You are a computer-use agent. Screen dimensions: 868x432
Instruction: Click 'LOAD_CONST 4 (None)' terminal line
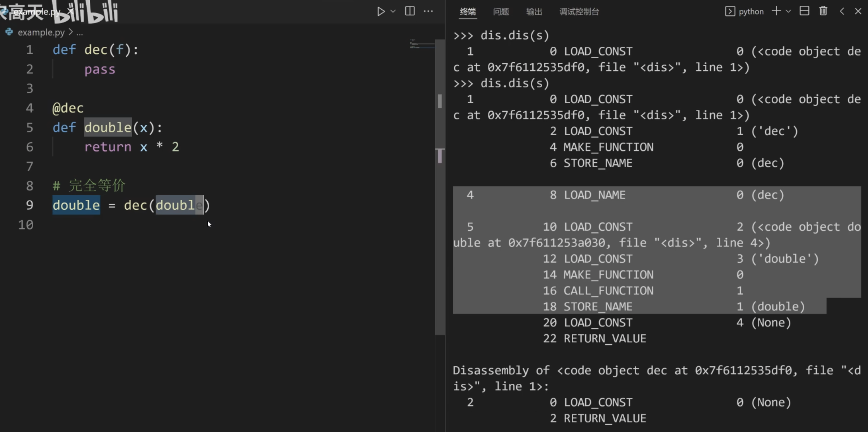click(667, 323)
